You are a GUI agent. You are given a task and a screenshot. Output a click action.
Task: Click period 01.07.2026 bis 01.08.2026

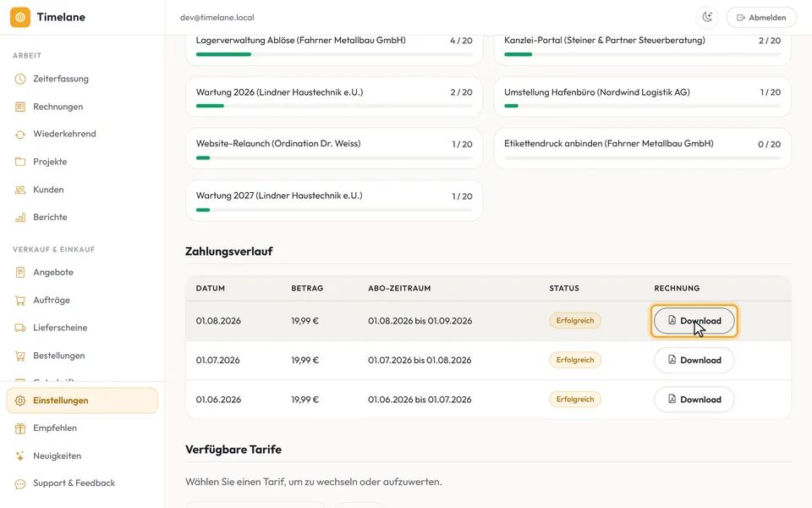[420, 361]
